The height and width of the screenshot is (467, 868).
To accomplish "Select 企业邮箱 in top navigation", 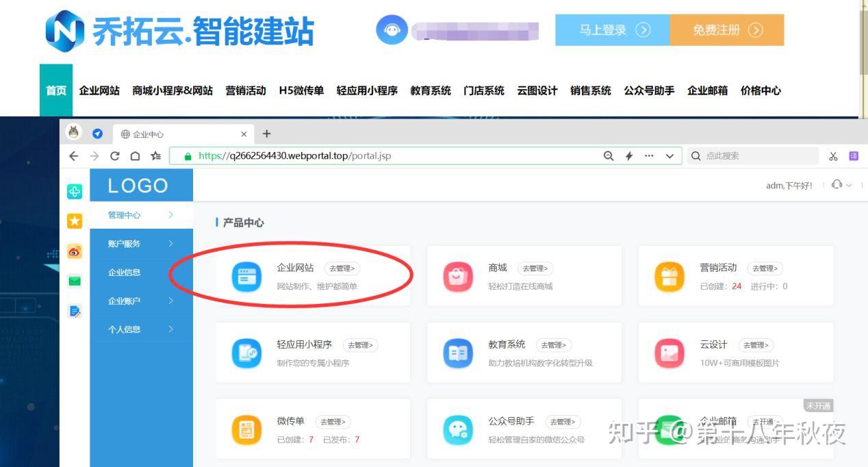I will tap(708, 90).
